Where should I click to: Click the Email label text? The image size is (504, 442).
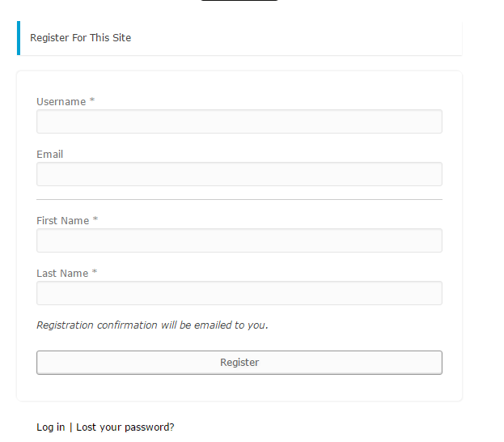pos(50,155)
